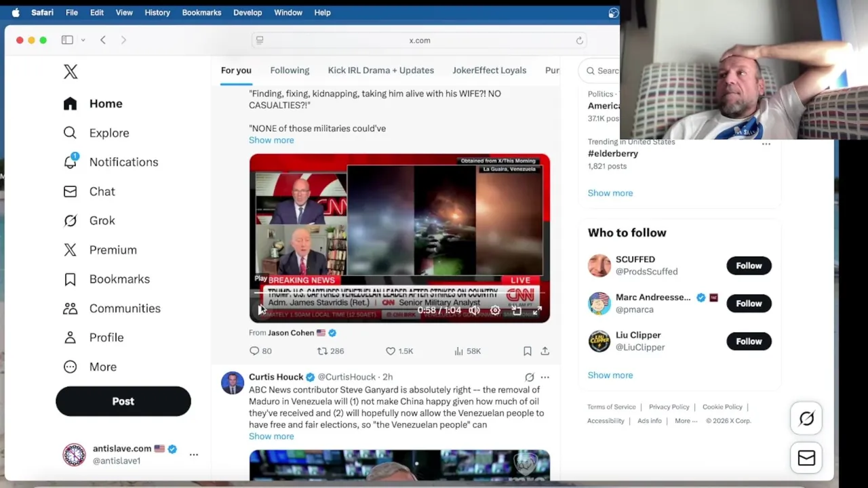Select For you tab
This screenshot has height=488, width=868.
[x=236, y=70]
